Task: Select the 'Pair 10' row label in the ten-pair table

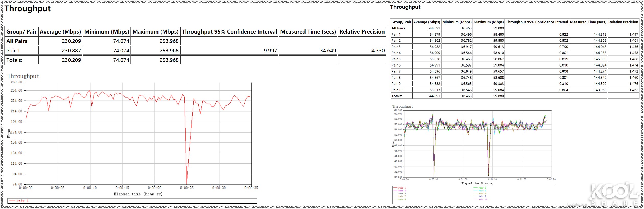Action: tap(397, 90)
